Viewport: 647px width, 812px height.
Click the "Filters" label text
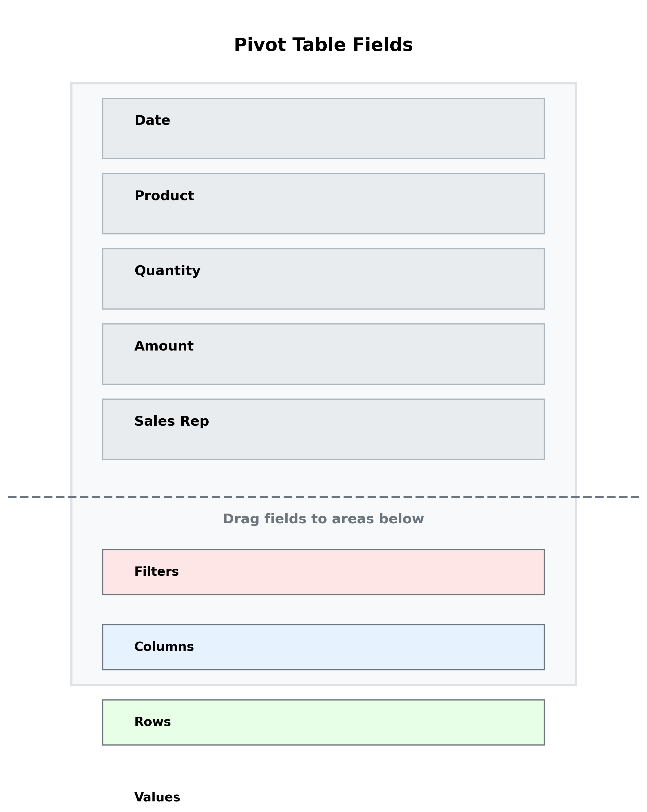tap(156, 572)
